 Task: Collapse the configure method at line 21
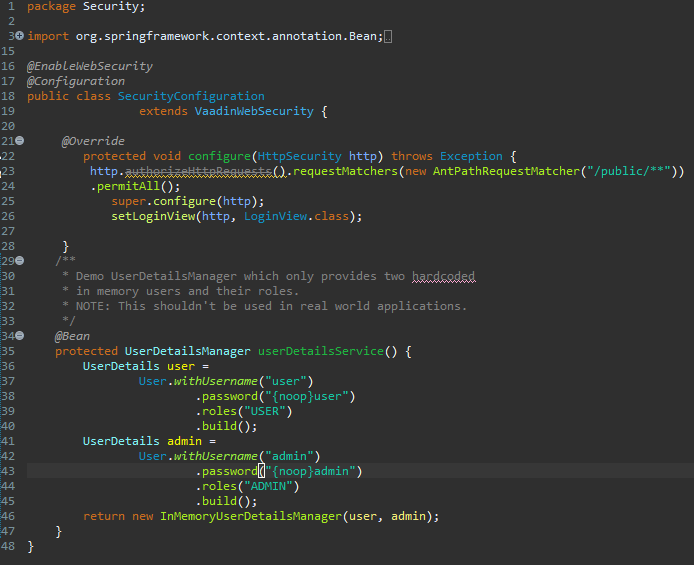point(20,141)
